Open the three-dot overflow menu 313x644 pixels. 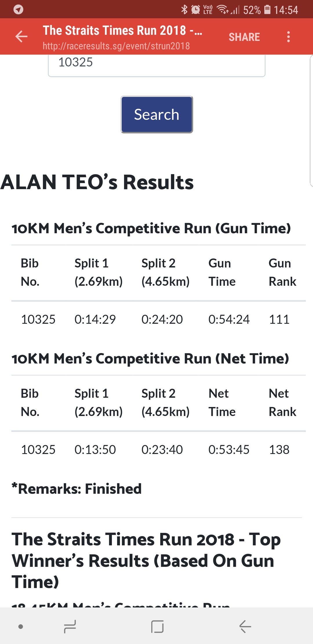(288, 37)
